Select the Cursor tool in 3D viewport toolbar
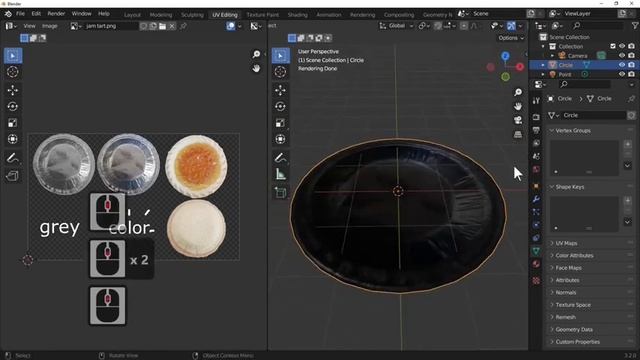The image size is (640, 360). click(280, 72)
